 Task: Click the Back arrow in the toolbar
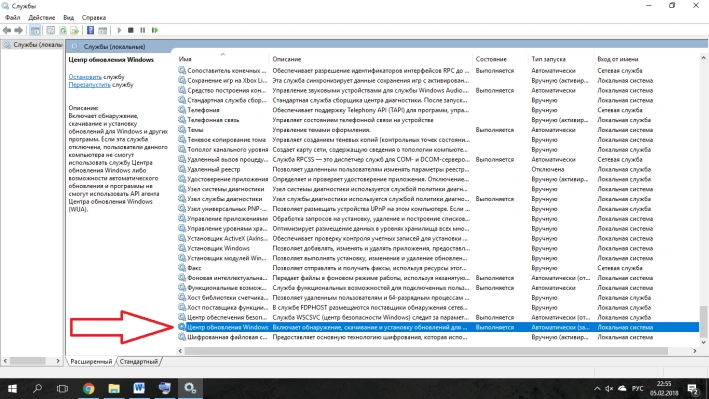coord(6,30)
